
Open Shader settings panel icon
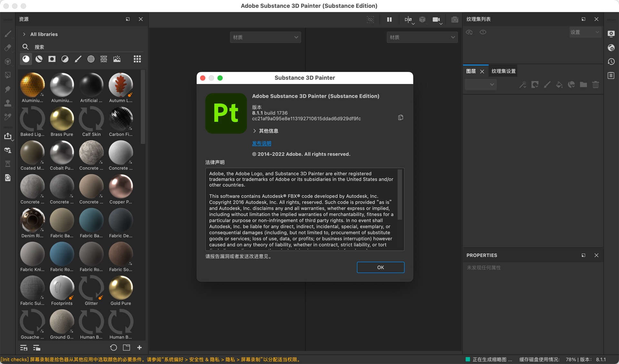point(611,48)
